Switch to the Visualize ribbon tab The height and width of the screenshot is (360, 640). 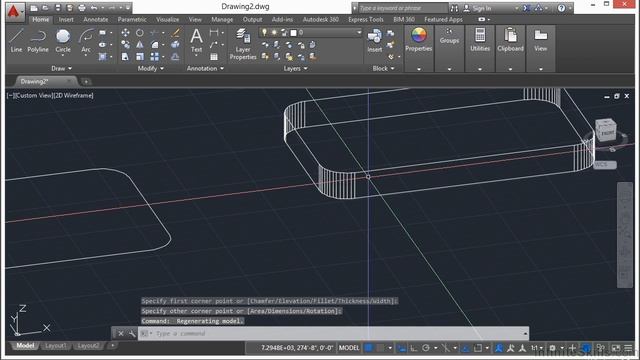(x=168, y=19)
